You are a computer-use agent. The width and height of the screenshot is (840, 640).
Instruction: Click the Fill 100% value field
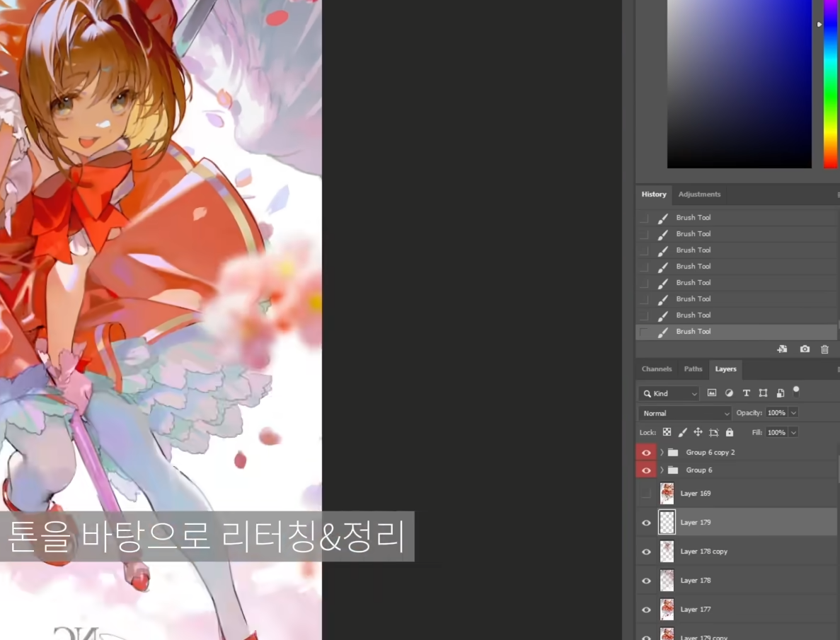pyautogui.click(x=776, y=433)
